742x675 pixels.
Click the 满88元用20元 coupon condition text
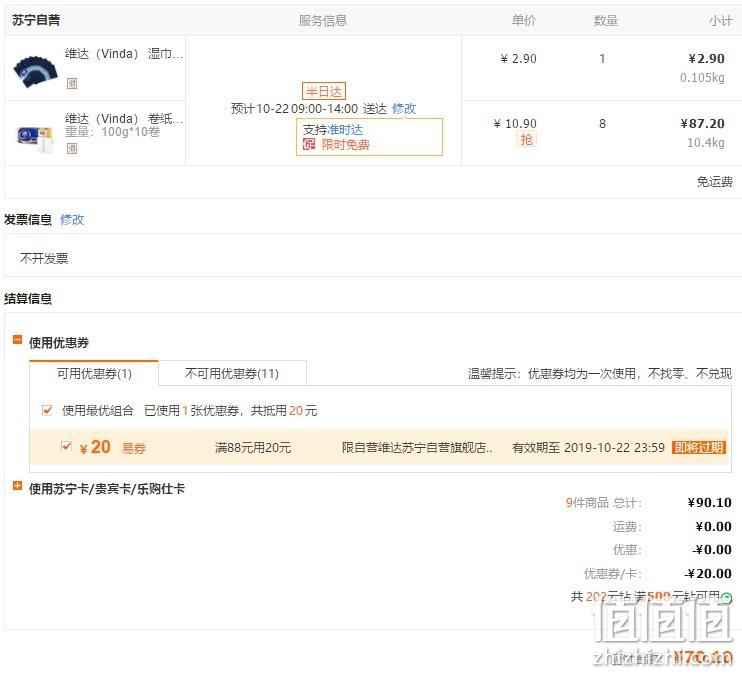[x=253, y=447]
